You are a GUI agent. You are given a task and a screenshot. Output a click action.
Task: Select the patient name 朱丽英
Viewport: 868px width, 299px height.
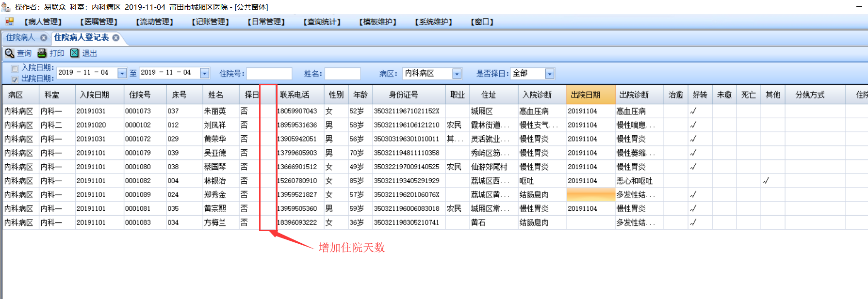(x=215, y=111)
